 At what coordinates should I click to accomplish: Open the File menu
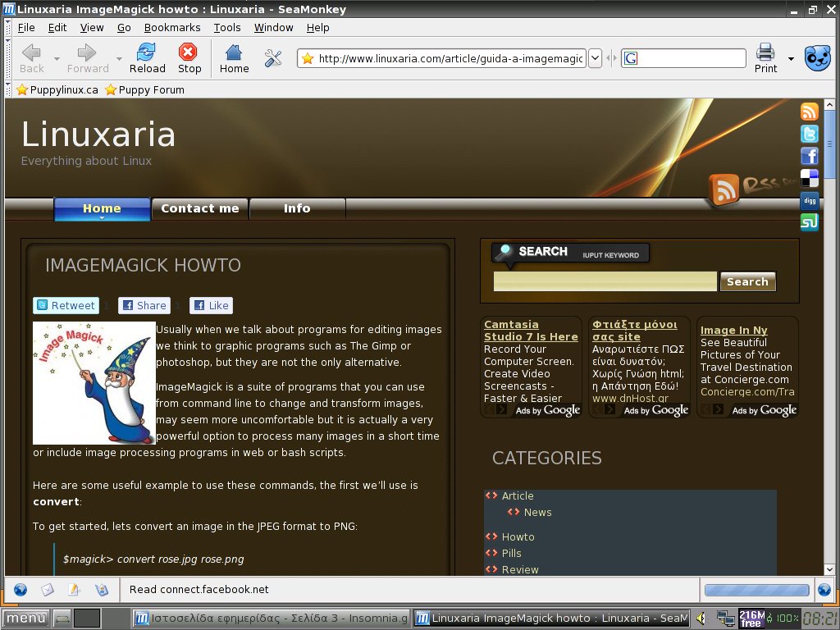coord(25,27)
